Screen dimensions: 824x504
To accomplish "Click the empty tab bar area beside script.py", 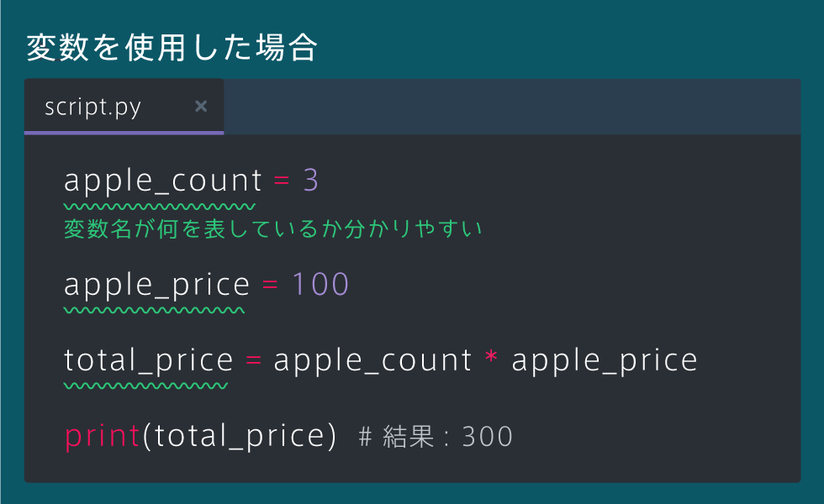I will tap(512, 107).
